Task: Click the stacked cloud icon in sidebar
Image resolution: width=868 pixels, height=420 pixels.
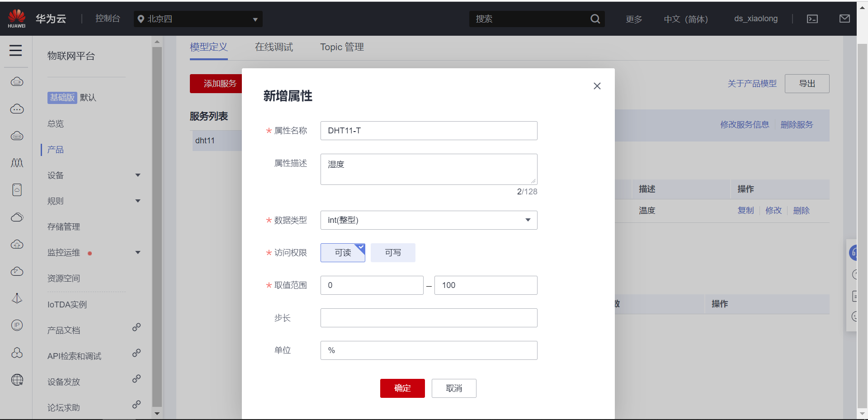Action: pos(17,217)
